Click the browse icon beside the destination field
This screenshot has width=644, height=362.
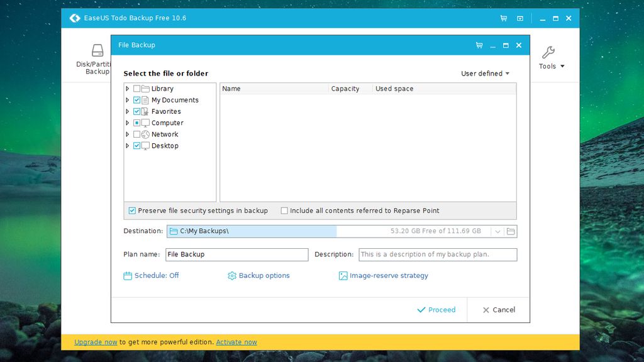tap(511, 231)
